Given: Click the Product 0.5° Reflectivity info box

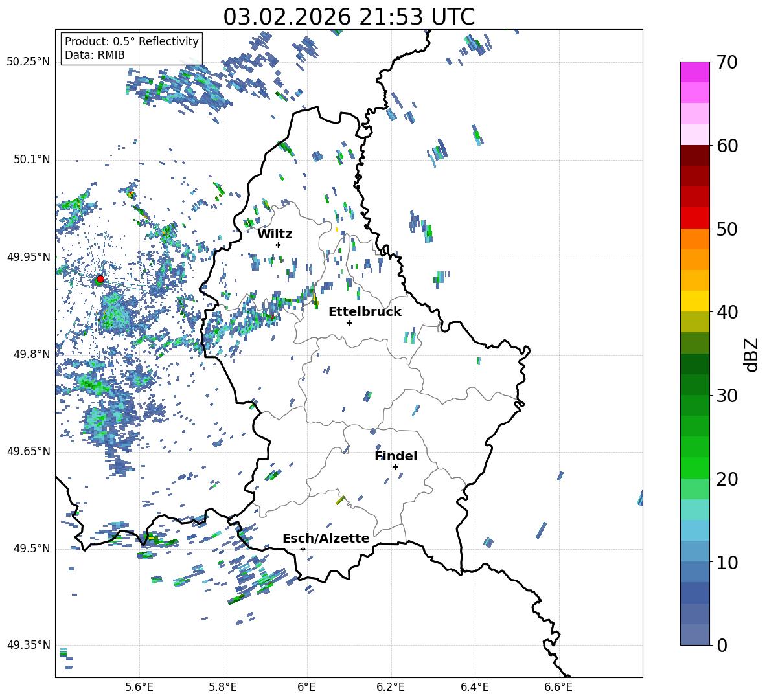Looking at the screenshot, I should pyautogui.click(x=132, y=49).
